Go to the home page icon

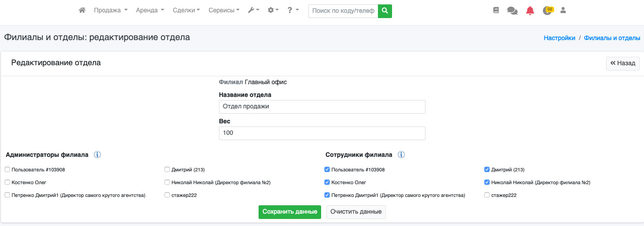tap(82, 11)
